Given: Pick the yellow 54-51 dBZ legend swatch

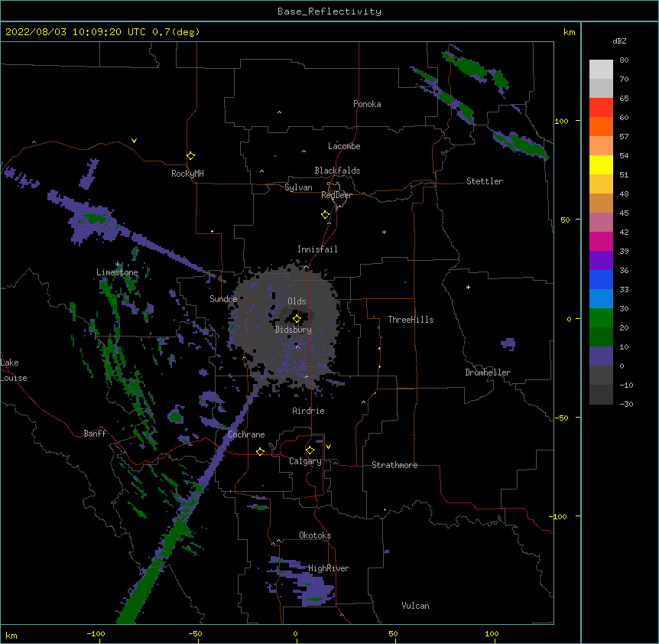Looking at the screenshot, I should 601,164.
